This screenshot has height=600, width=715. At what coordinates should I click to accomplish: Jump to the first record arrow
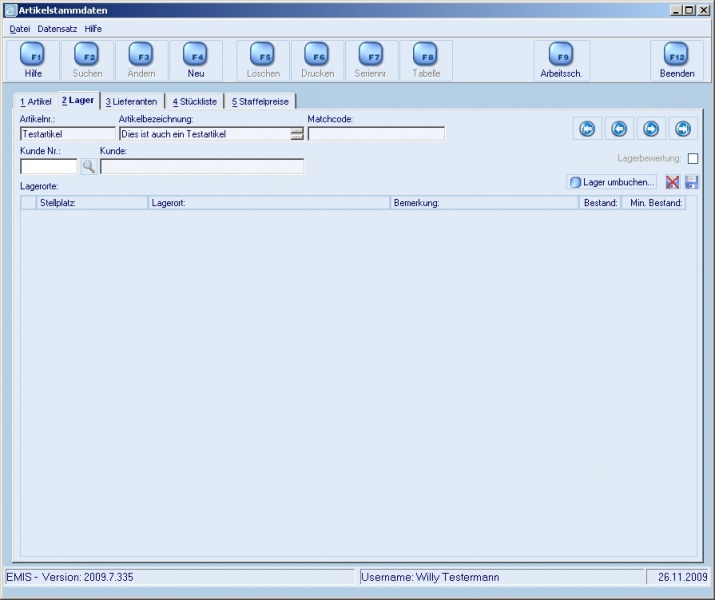[587, 129]
